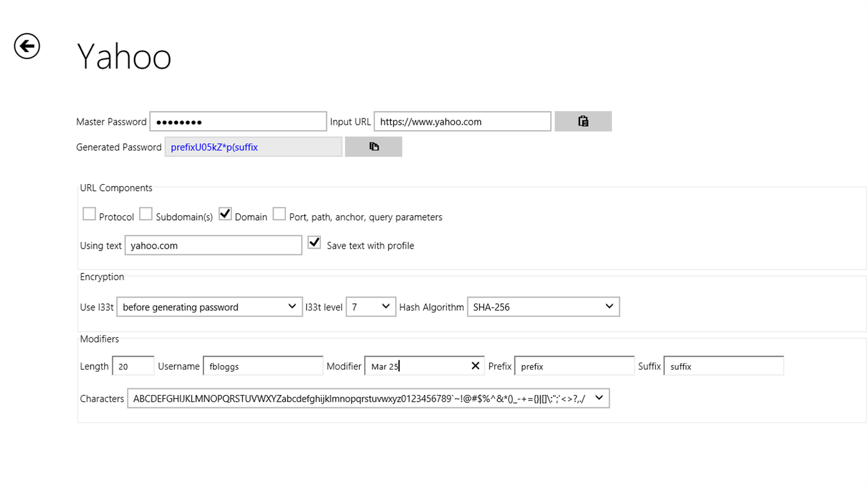This screenshot has height=488, width=868.
Task: Click the copy icon for Generated Password
Action: [373, 146]
